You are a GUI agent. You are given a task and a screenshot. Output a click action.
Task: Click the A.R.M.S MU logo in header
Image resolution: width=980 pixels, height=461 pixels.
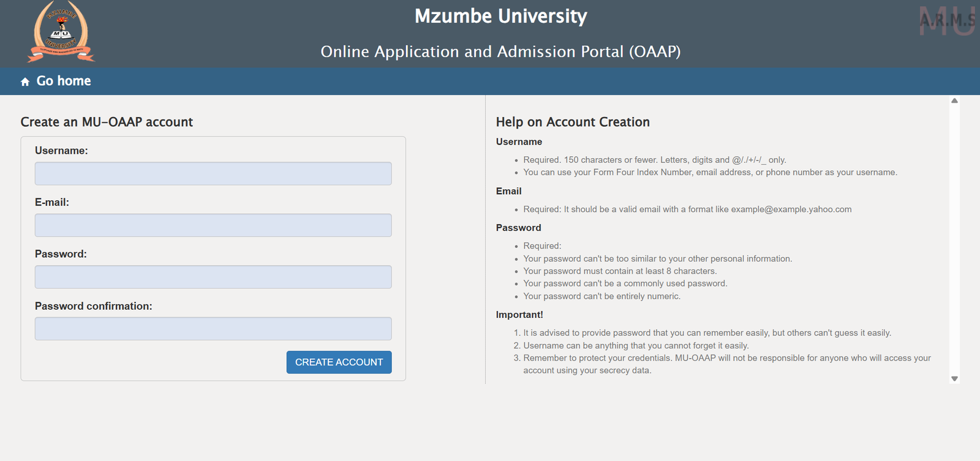tap(947, 21)
